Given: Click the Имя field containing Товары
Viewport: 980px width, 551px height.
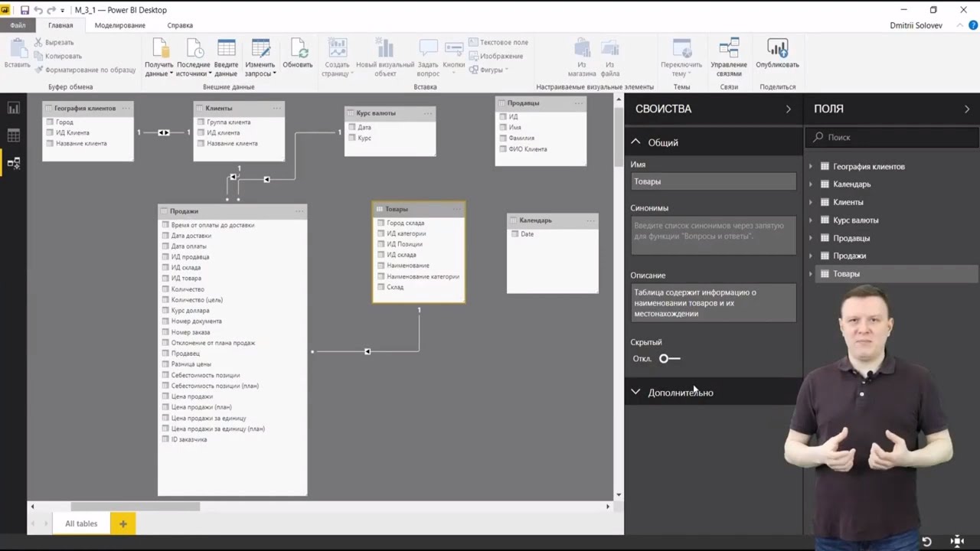Looking at the screenshot, I should coord(713,181).
